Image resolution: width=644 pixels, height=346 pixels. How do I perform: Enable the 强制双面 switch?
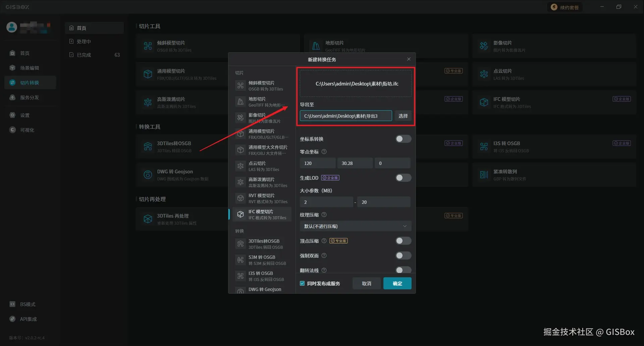click(x=403, y=255)
